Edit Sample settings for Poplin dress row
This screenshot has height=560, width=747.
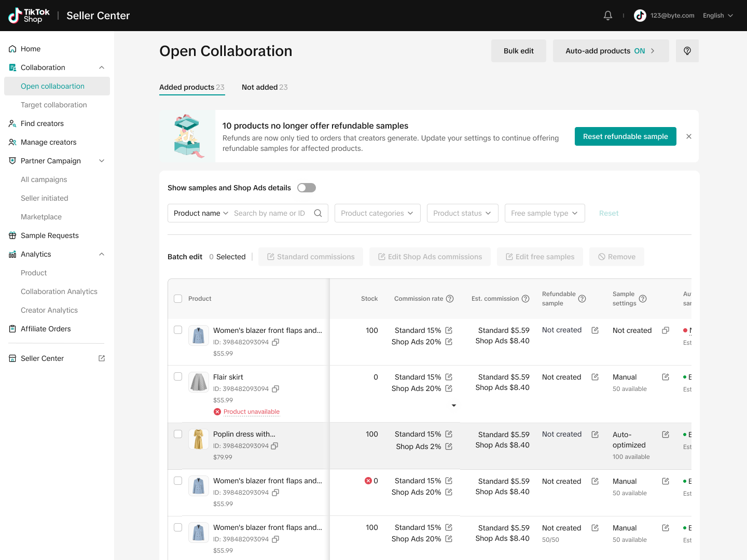pos(666,435)
